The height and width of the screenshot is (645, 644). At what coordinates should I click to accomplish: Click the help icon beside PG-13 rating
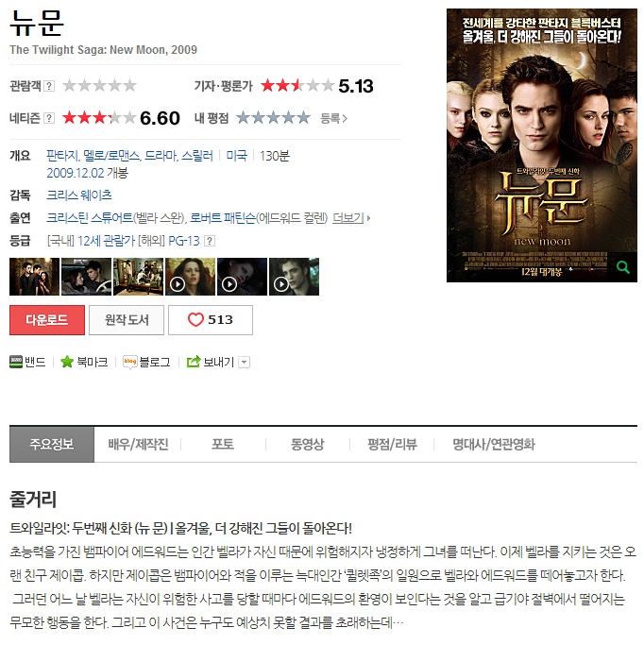(210, 241)
